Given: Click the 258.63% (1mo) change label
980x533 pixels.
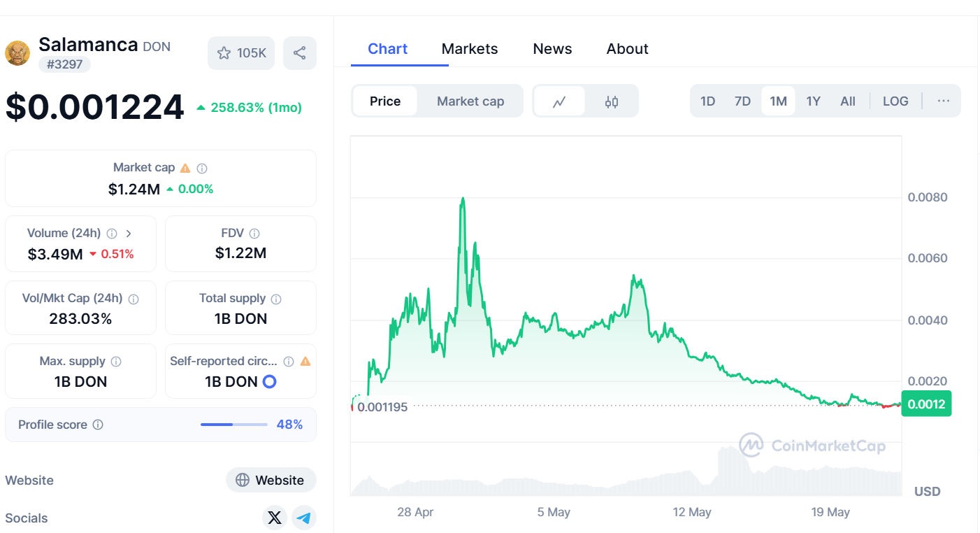Looking at the screenshot, I should pos(250,108).
